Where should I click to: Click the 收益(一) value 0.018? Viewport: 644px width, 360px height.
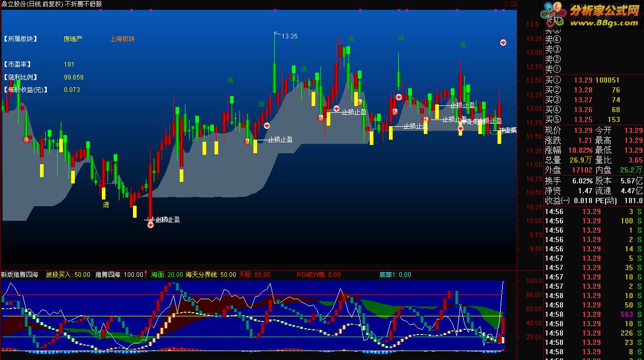[583, 201]
